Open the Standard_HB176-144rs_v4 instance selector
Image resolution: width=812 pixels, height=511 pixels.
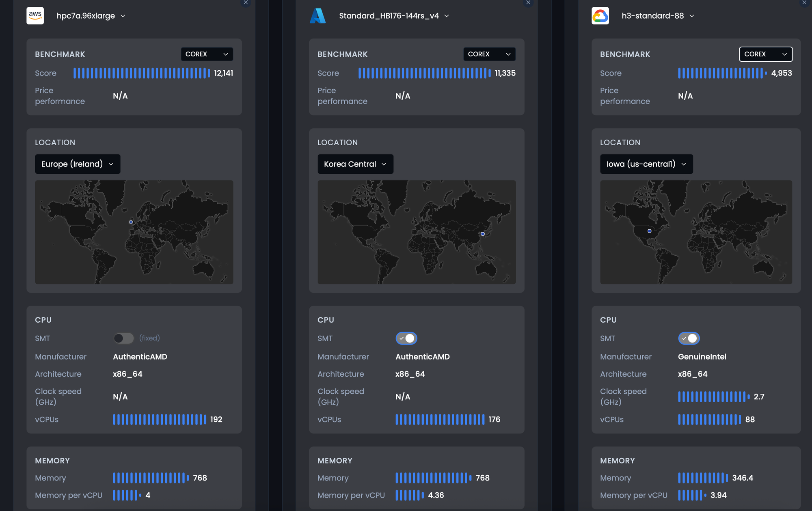coord(394,16)
